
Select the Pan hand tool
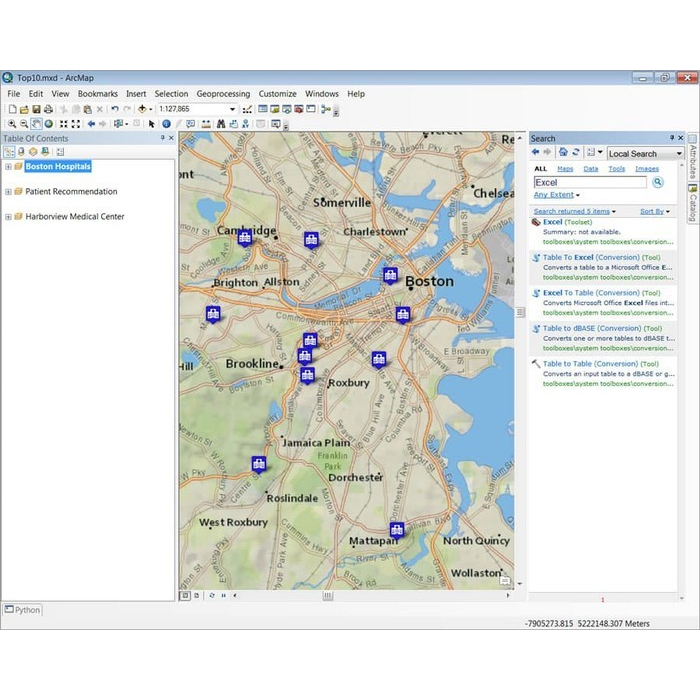pos(36,124)
